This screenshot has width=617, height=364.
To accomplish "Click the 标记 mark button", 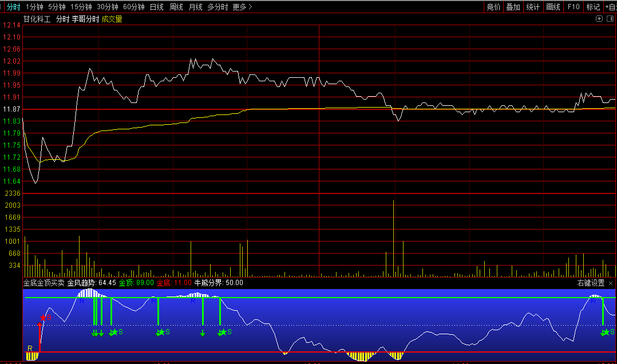I will tap(593, 7).
